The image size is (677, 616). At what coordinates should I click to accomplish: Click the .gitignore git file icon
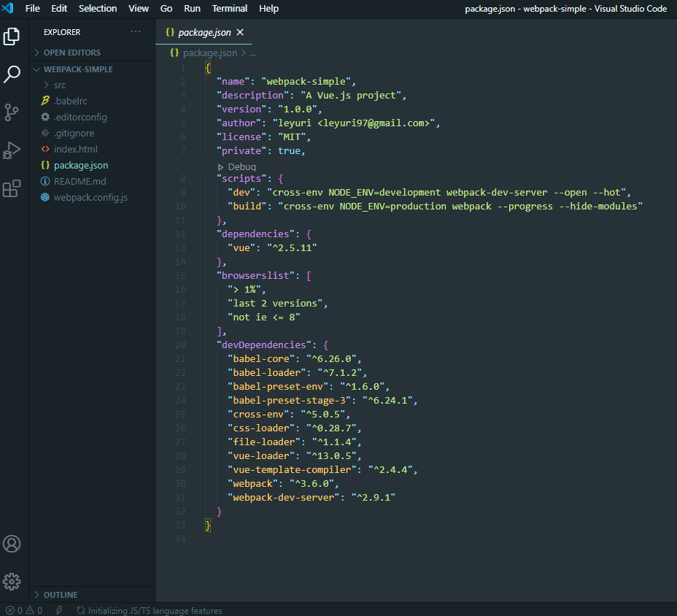[x=45, y=133]
